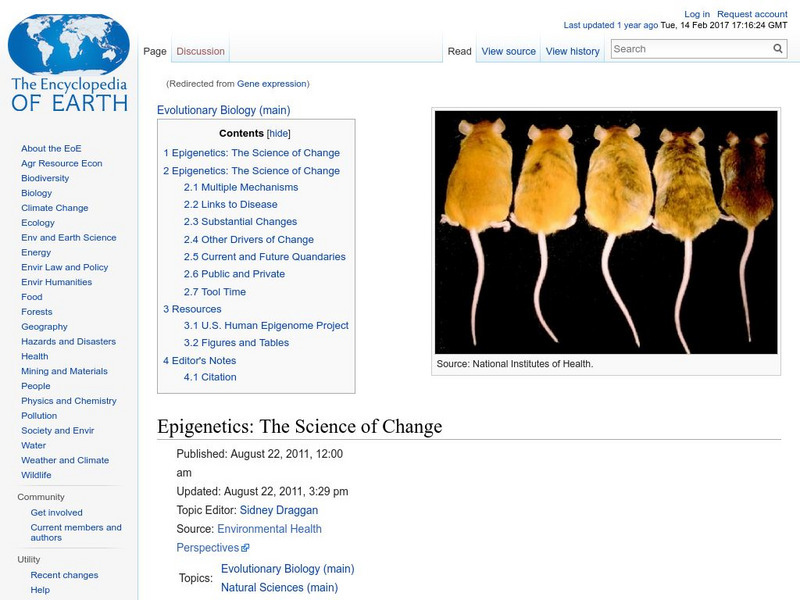Open Climate Change sidebar link
800x600 pixels.
[55, 208]
